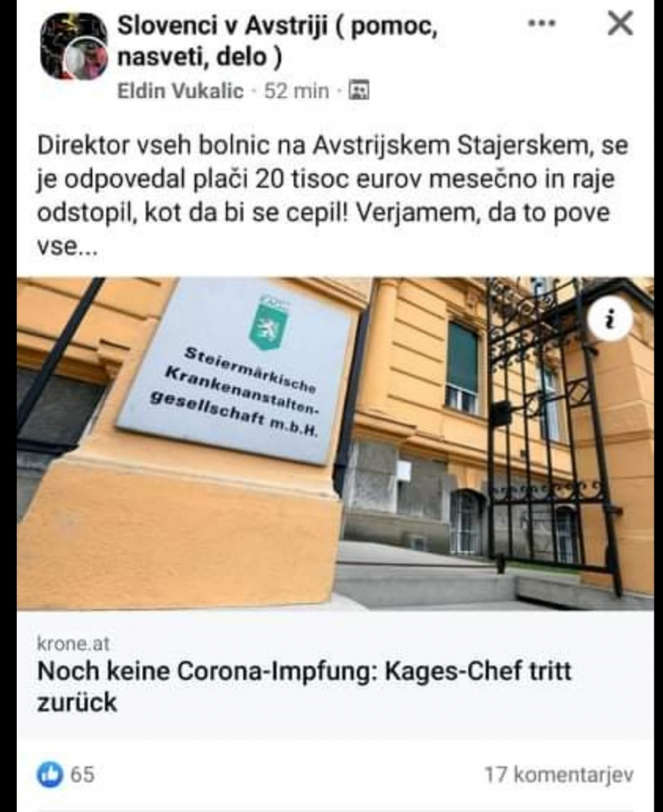Open the post via 52 min timestamp

click(296, 91)
